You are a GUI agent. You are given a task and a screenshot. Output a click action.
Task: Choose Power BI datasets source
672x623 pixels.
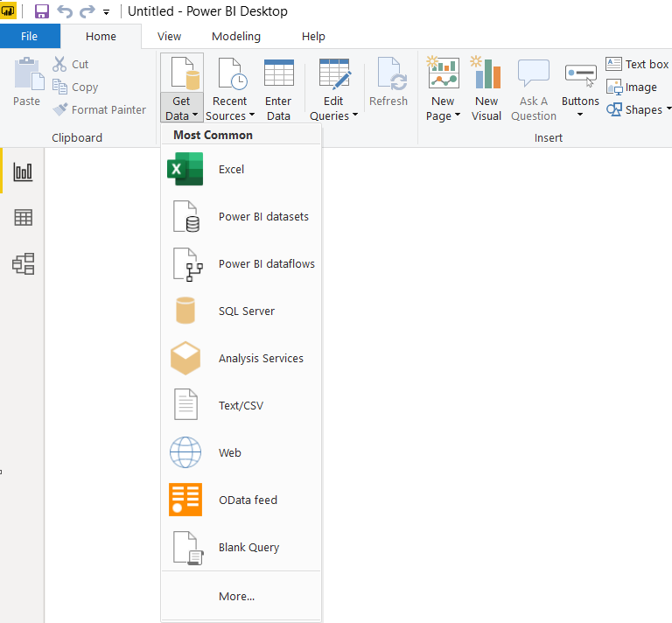point(241,216)
